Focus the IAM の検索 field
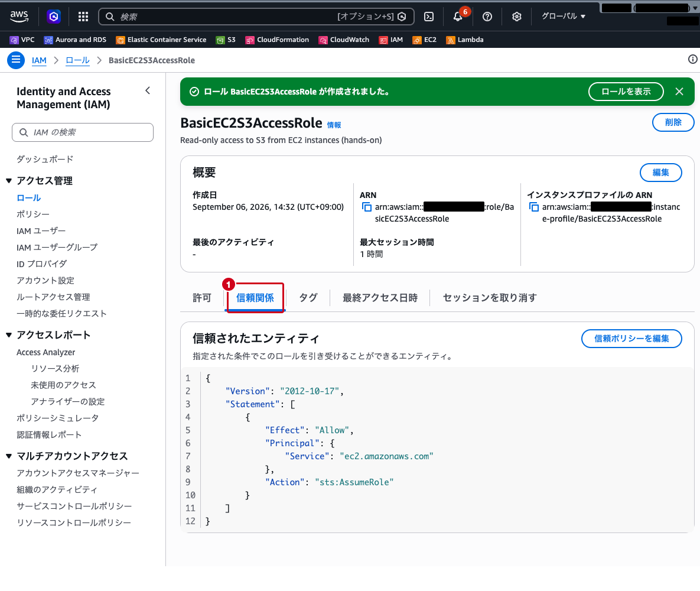 click(83, 132)
